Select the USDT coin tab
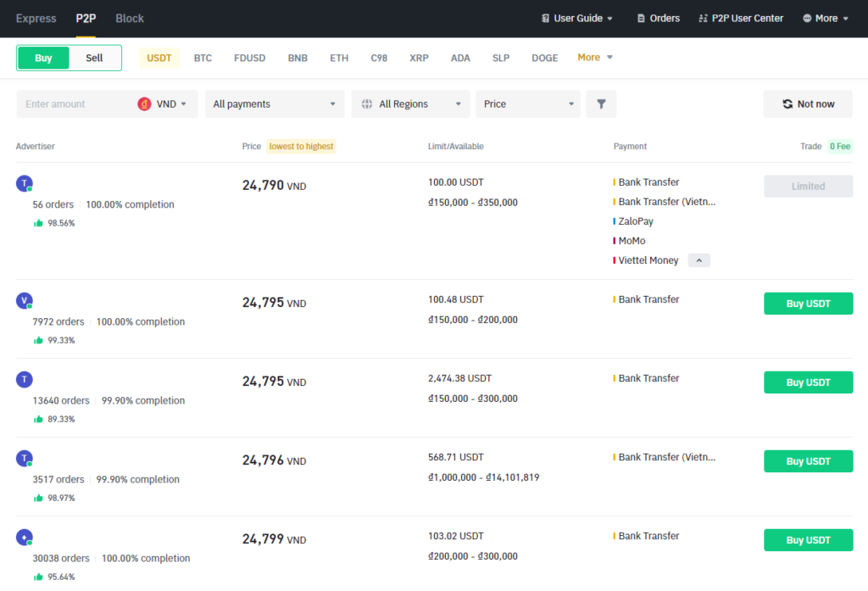Image resolution: width=868 pixels, height=591 pixels. pyautogui.click(x=159, y=58)
